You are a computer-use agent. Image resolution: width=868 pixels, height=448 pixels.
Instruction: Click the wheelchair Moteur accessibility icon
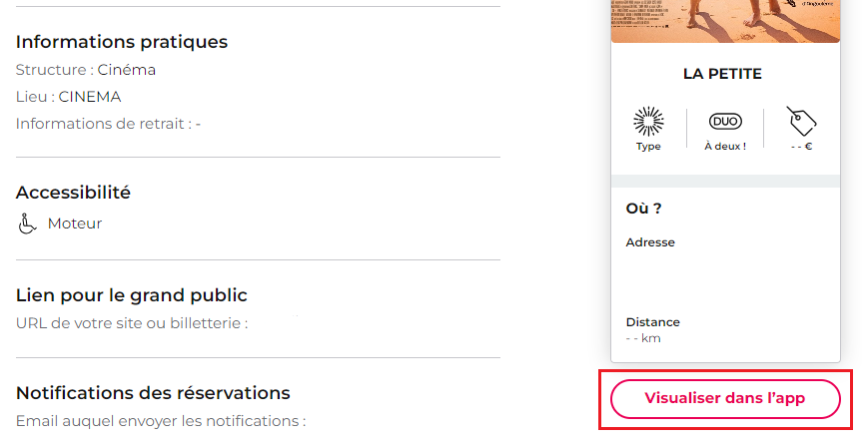(x=27, y=224)
